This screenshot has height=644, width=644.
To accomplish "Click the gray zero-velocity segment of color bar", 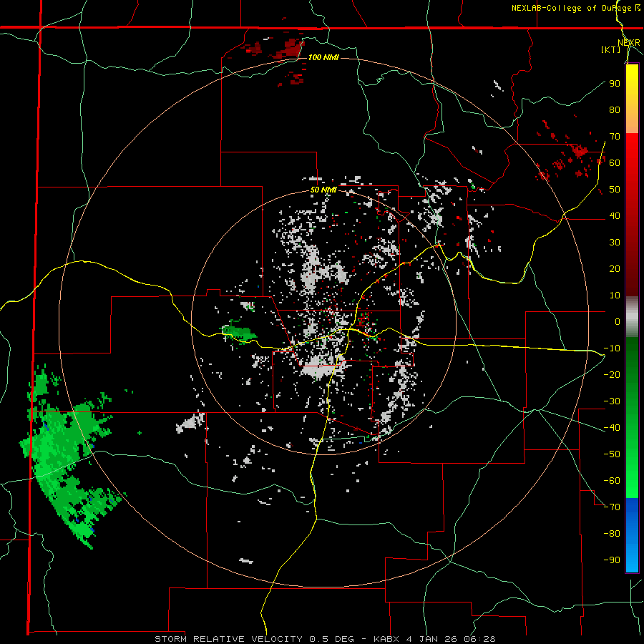I will (632, 316).
